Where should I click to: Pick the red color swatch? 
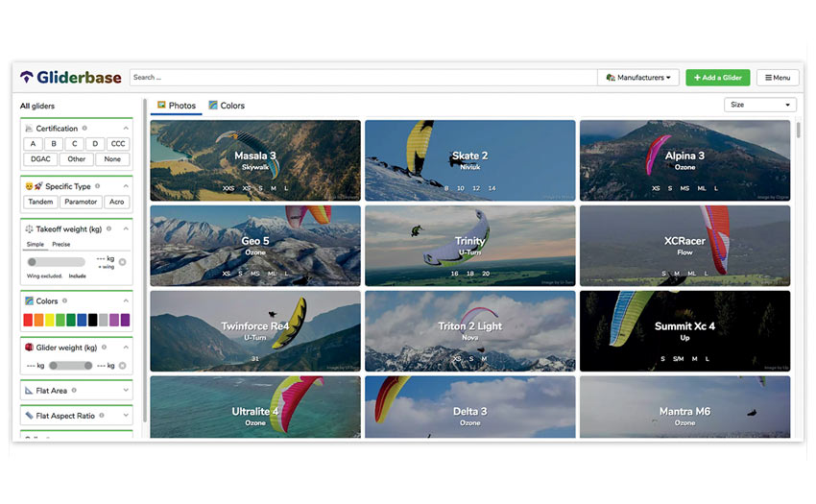pyautogui.click(x=28, y=320)
